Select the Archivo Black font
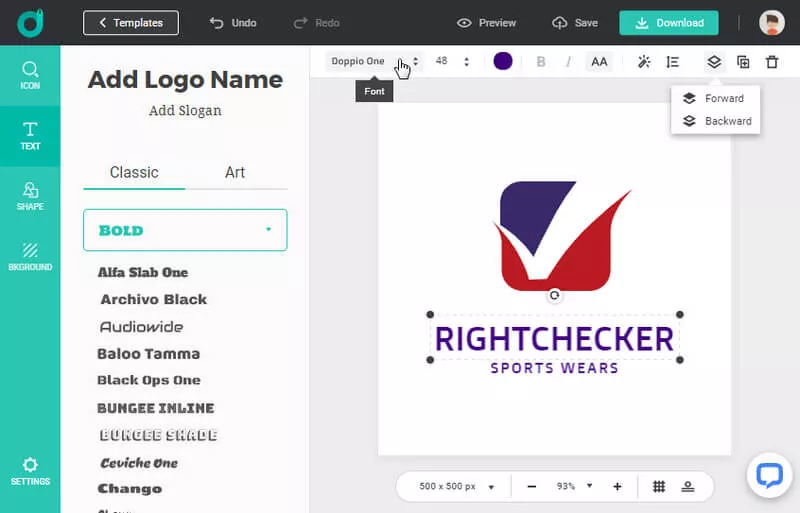Viewport: 800px width, 513px height. click(x=154, y=300)
